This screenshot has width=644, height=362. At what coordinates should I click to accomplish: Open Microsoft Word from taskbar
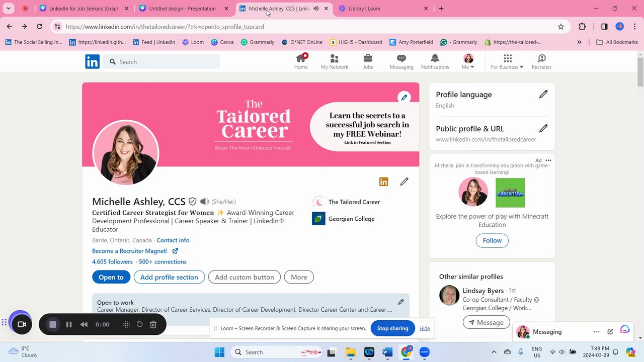coord(387,352)
